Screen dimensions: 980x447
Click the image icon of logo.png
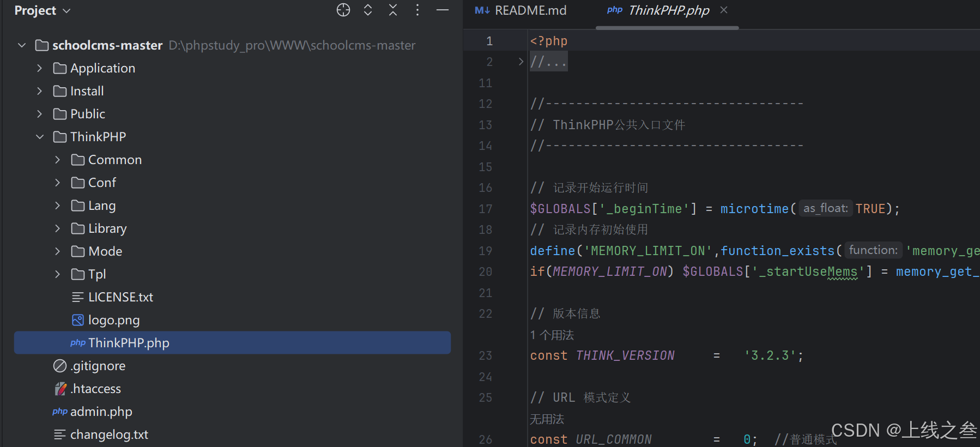tap(78, 320)
